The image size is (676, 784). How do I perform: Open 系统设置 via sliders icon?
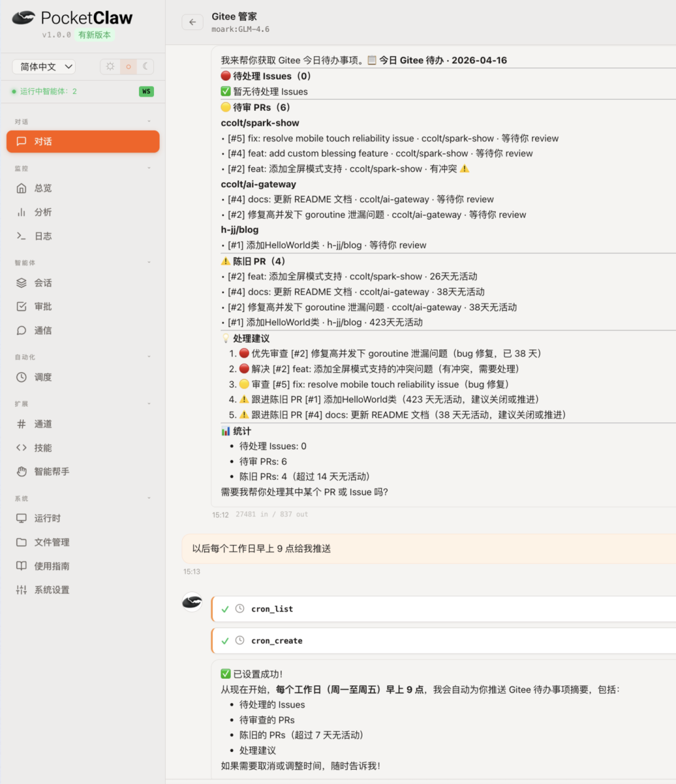21,590
